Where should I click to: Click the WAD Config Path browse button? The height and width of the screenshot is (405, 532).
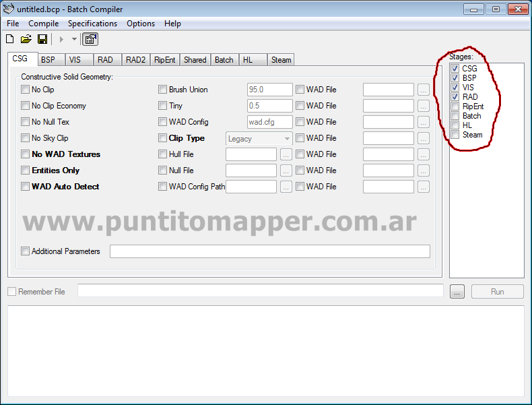click(286, 187)
